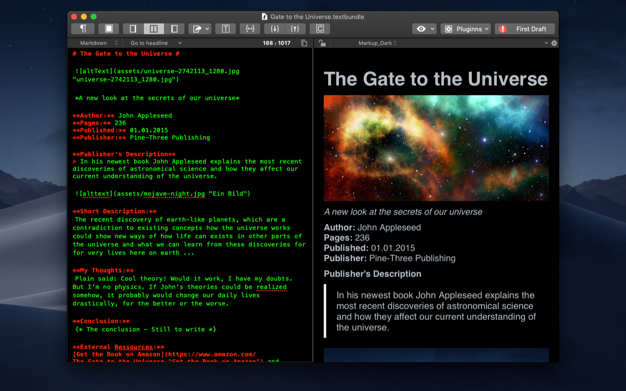Click the **Publisher's Description** line in editor
This screenshot has height=391, width=626.
[x=124, y=154]
